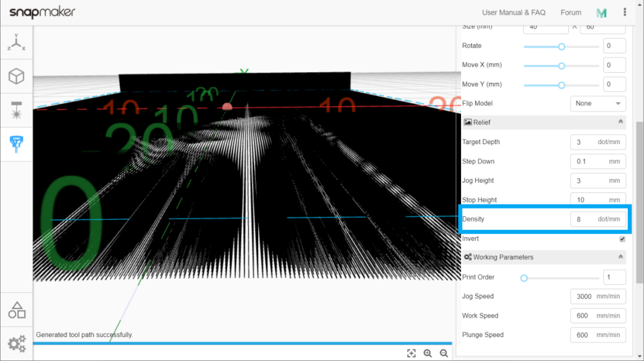Screen dimensions: 644x361
Task: Click the Size height field showing 60
Action: point(603,29)
